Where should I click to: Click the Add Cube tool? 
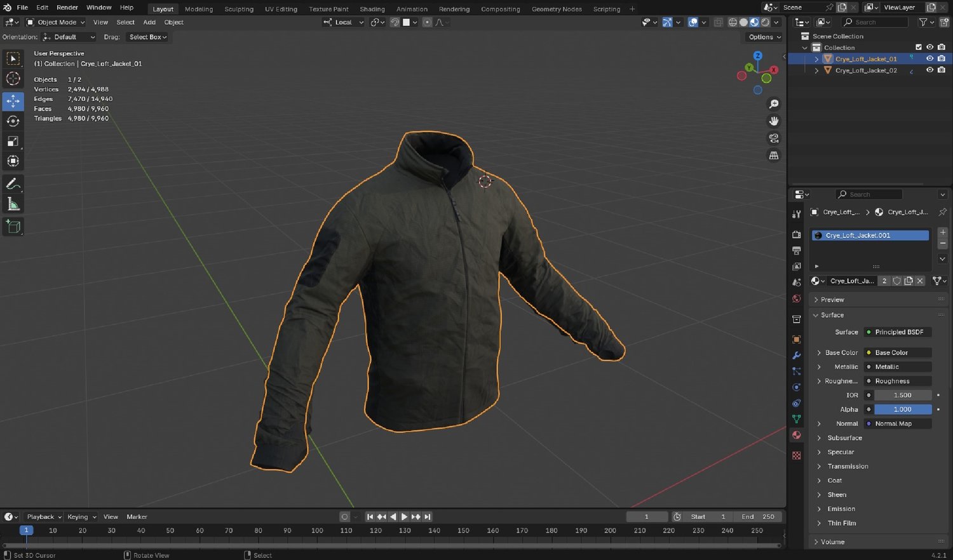tap(13, 227)
